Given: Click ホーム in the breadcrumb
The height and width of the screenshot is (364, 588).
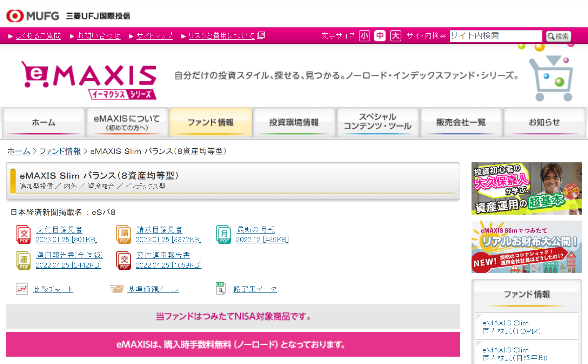Looking at the screenshot, I should tap(19, 151).
